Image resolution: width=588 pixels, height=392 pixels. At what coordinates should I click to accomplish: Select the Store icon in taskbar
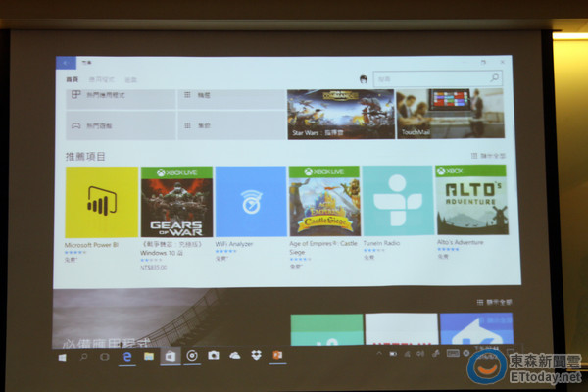171,356
